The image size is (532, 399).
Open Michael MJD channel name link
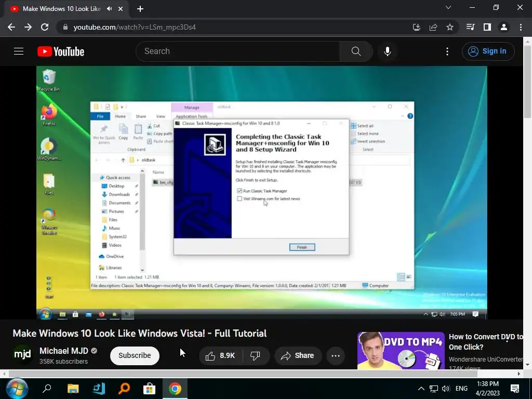64,351
